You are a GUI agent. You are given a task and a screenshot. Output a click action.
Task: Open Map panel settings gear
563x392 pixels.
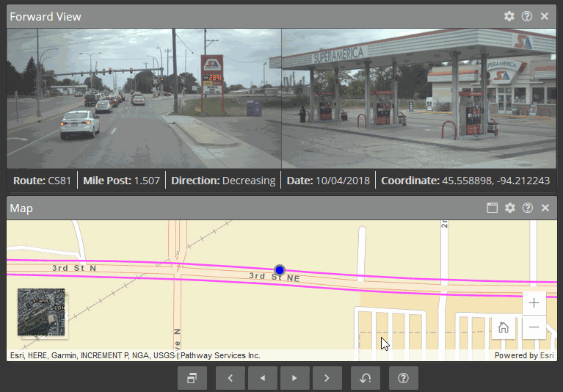[x=509, y=208]
